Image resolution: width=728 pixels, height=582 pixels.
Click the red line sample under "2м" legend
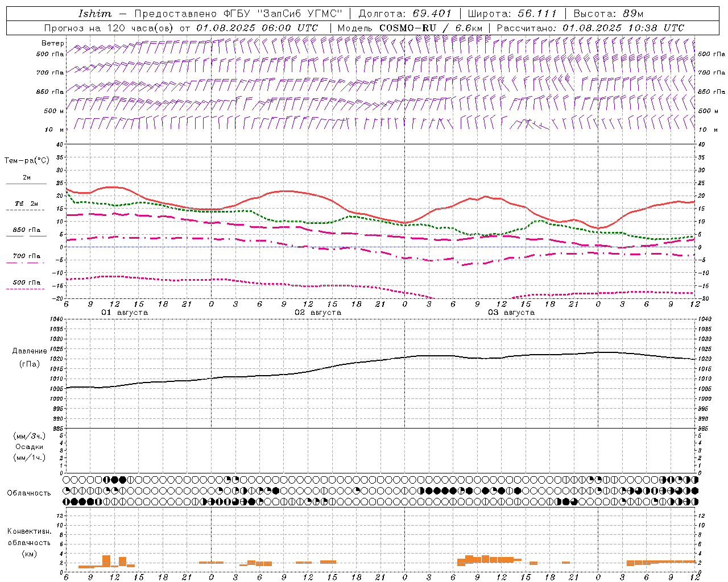pyautogui.click(x=26, y=184)
